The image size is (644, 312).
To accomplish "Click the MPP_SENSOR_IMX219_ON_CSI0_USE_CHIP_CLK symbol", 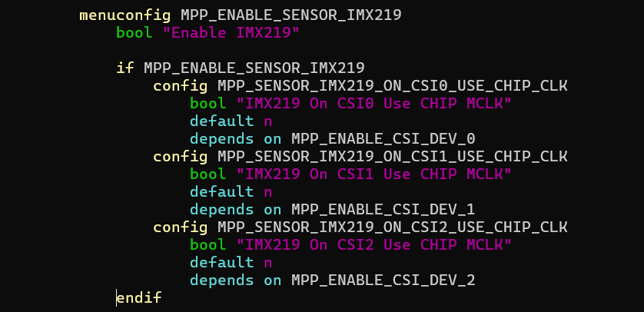I will click(x=392, y=85).
